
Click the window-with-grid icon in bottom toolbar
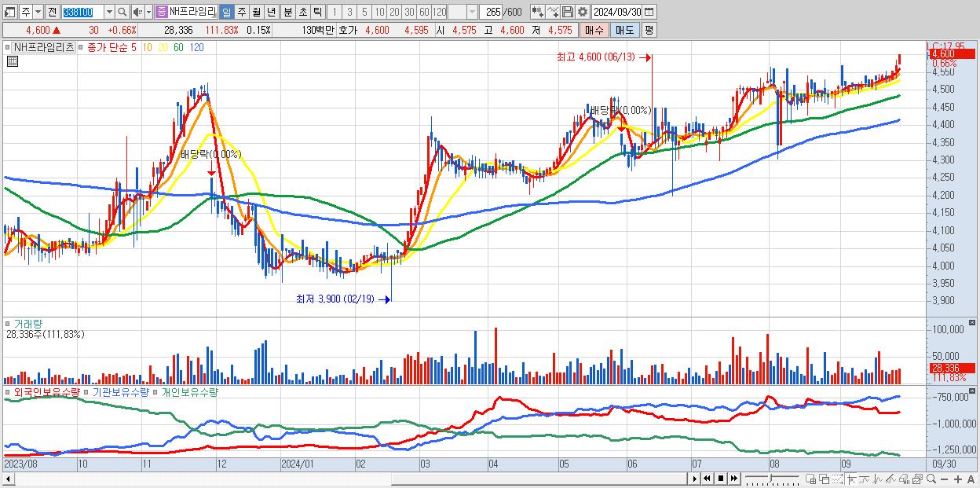(x=810, y=479)
